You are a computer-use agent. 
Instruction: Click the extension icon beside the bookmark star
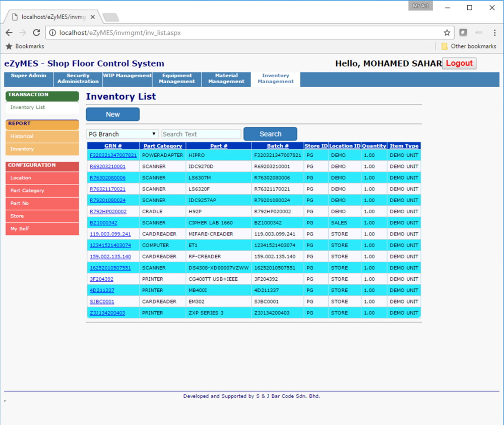(x=463, y=33)
